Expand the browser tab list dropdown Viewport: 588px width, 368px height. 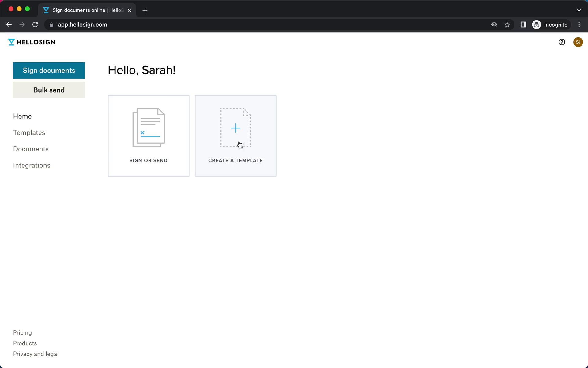[x=579, y=10]
